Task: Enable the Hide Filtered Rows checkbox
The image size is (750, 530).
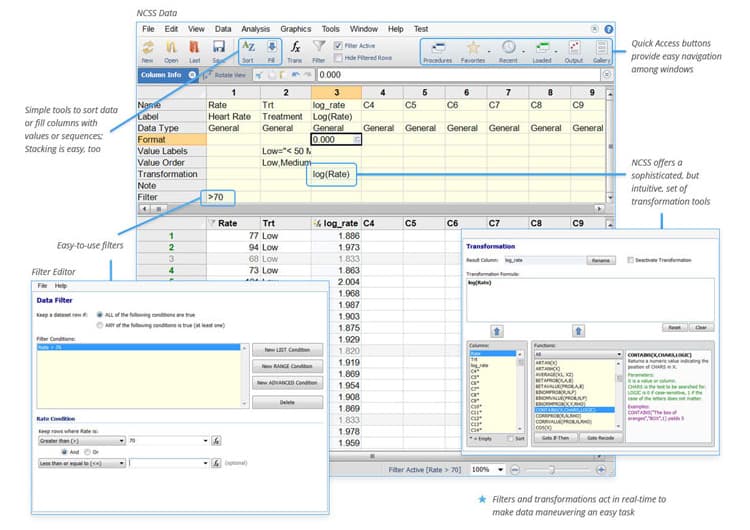Action: (339, 58)
